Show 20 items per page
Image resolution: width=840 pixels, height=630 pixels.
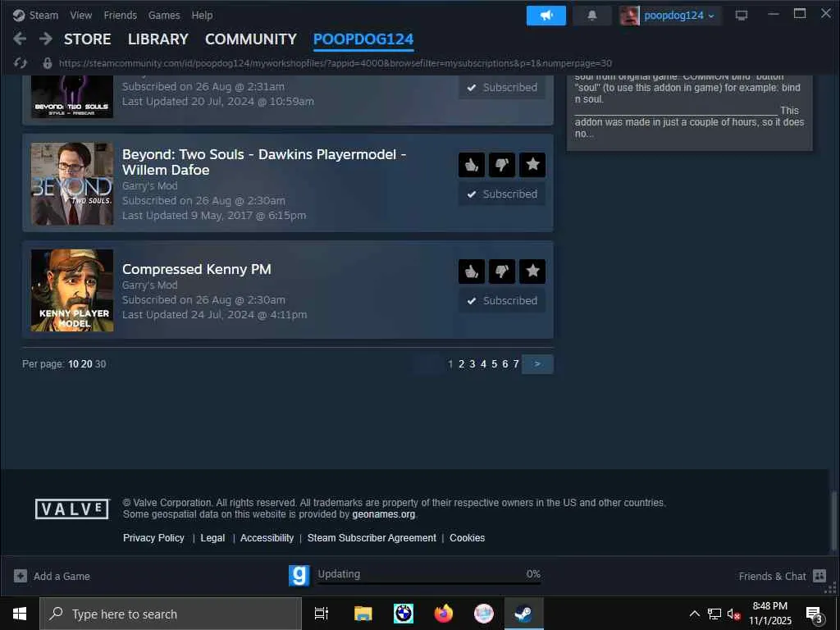[x=87, y=363]
